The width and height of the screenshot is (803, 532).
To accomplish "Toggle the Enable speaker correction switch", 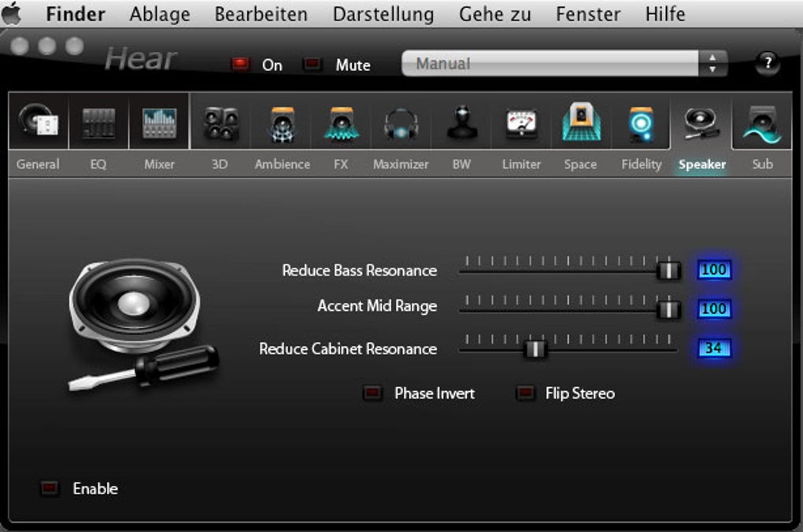I will (x=50, y=488).
